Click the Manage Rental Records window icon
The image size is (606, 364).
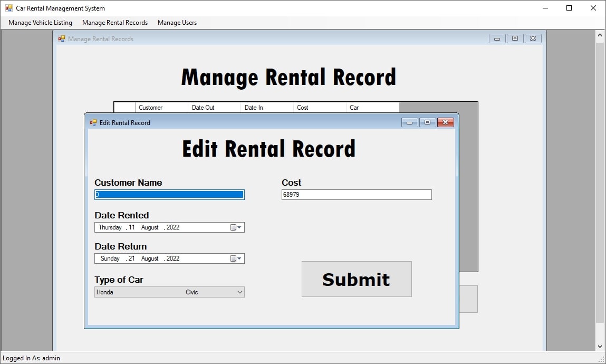click(x=62, y=39)
